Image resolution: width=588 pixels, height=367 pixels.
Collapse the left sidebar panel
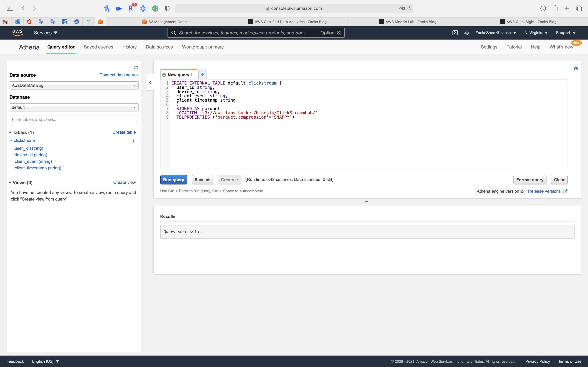[x=150, y=83]
